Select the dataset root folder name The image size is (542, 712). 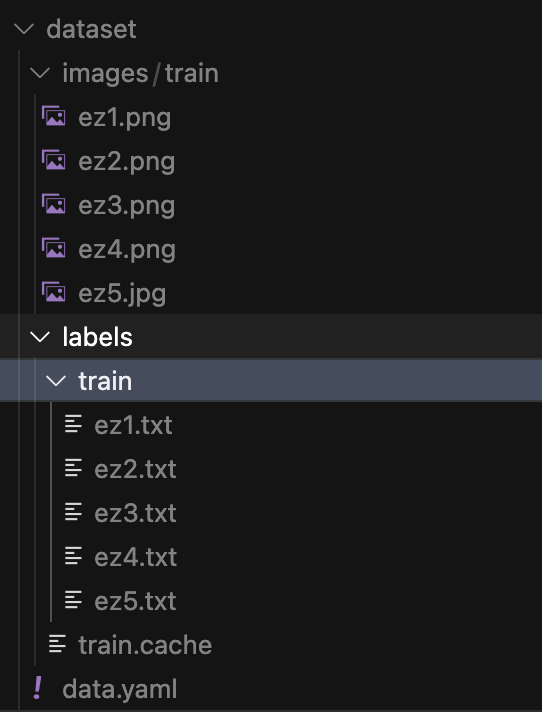pos(91,29)
